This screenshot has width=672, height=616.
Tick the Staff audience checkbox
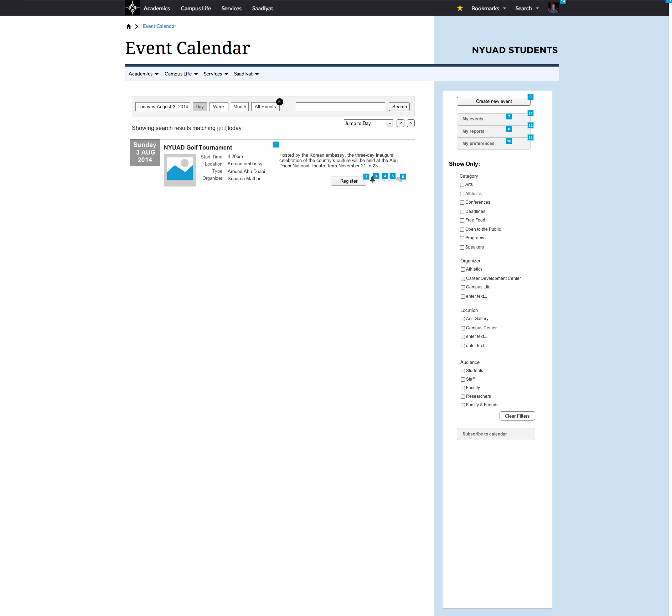[x=463, y=380]
